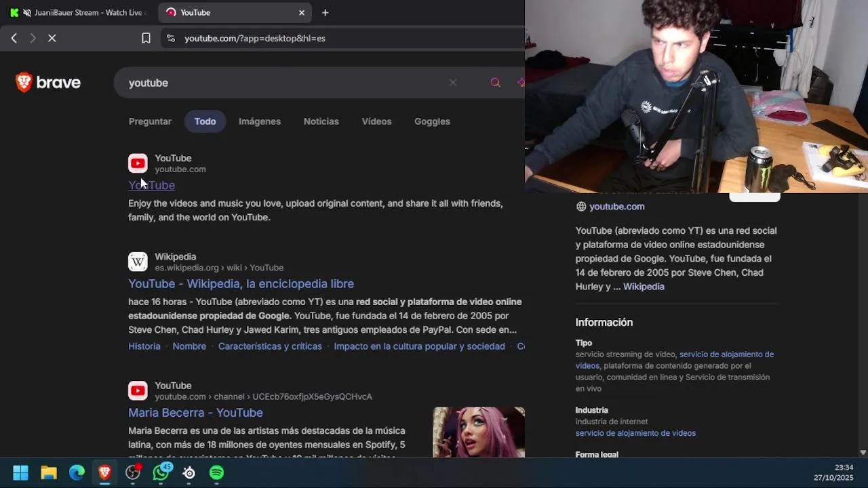
Task: Select the Todo results tab
Action: pyautogui.click(x=205, y=121)
